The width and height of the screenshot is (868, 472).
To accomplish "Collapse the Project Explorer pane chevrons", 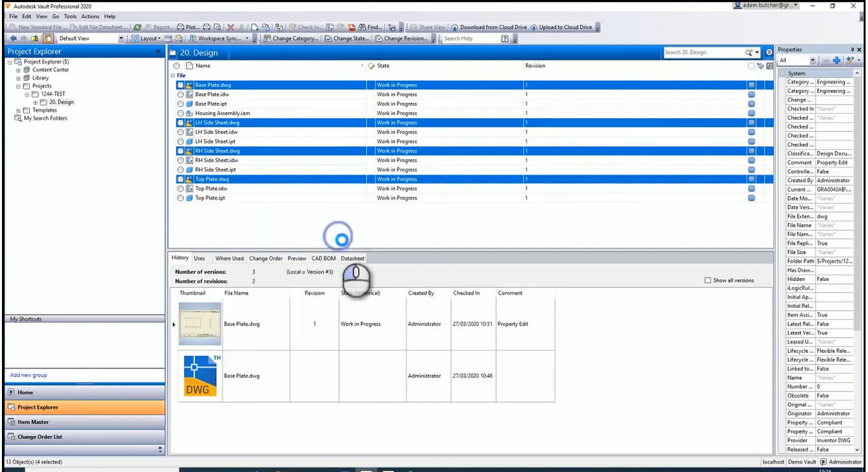I will tap(158, 51).
